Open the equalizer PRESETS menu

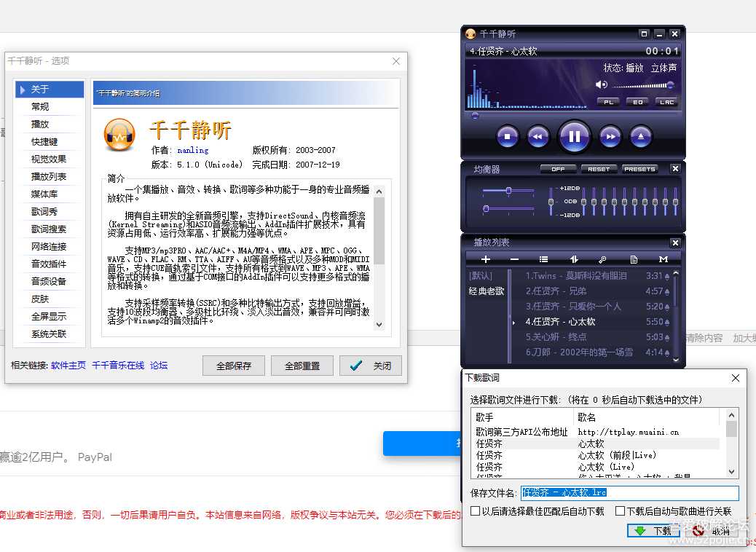tap(639, 169)
